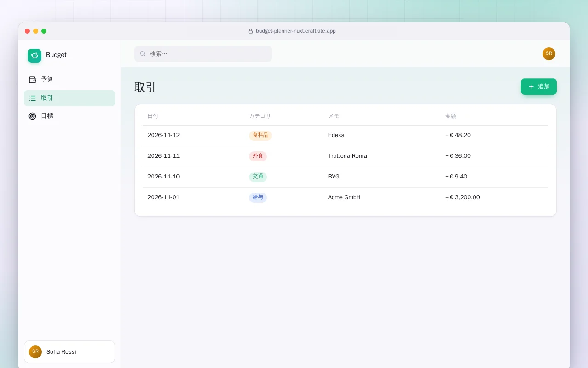Click the 給与 category tag
The image size is (588, 368).
coord(258,197)
